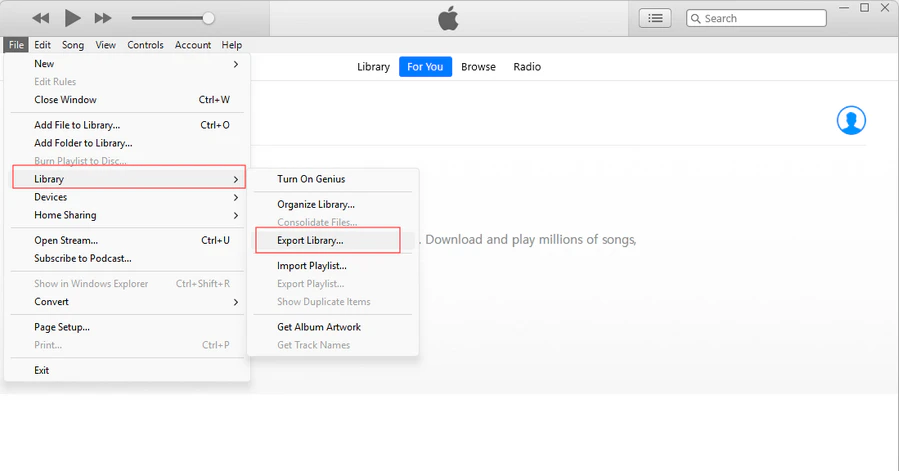
Task: Select Add File to Library...
Action: pyautogui.click(x=127, y=125)
